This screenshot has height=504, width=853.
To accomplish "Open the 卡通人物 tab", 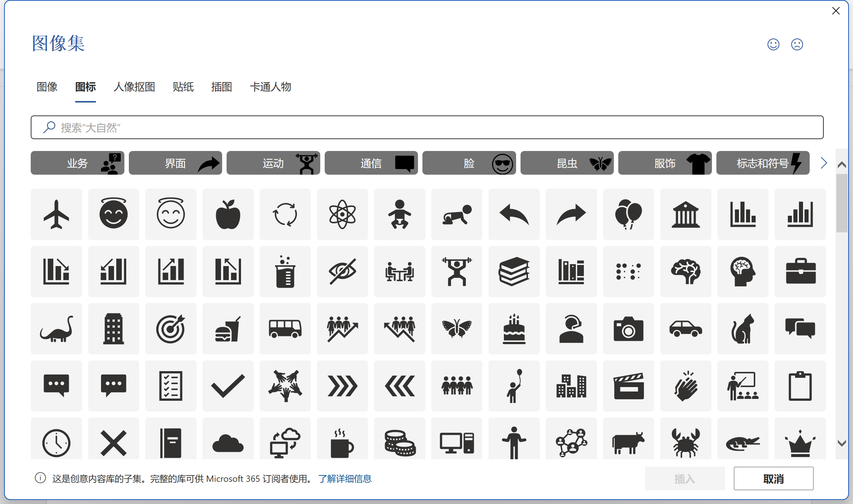I will coord(270,87).
